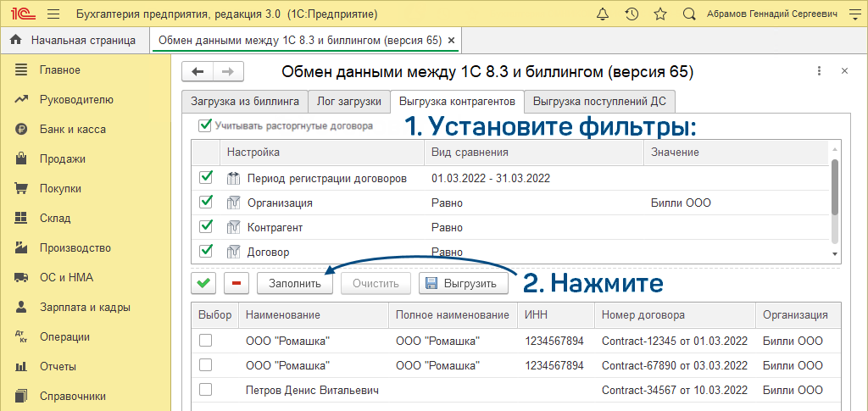Sort by the Номер договора column header
The width and height of the screenshot is (868, 411).
click(x=675, y=314)
